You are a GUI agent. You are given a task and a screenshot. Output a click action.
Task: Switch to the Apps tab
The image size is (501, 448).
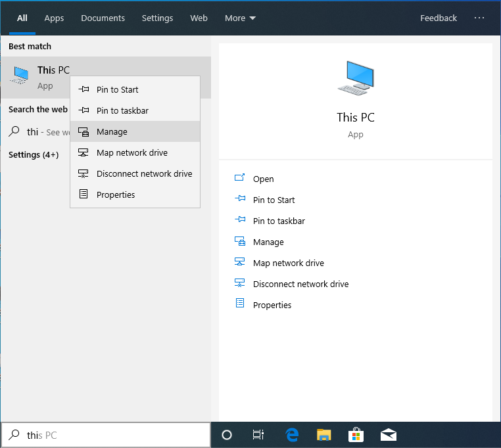(54, 18)
